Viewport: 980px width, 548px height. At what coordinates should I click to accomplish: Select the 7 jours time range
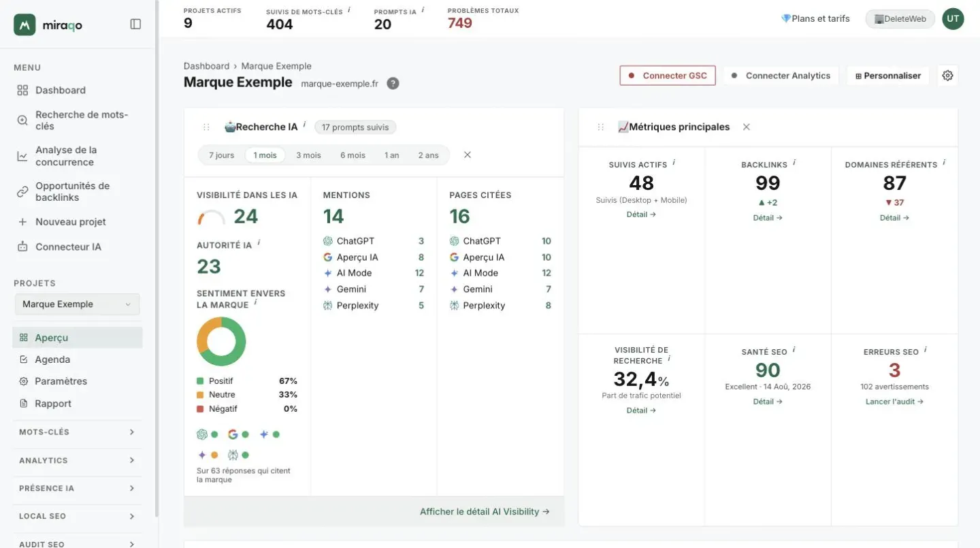tap(222, 155)
